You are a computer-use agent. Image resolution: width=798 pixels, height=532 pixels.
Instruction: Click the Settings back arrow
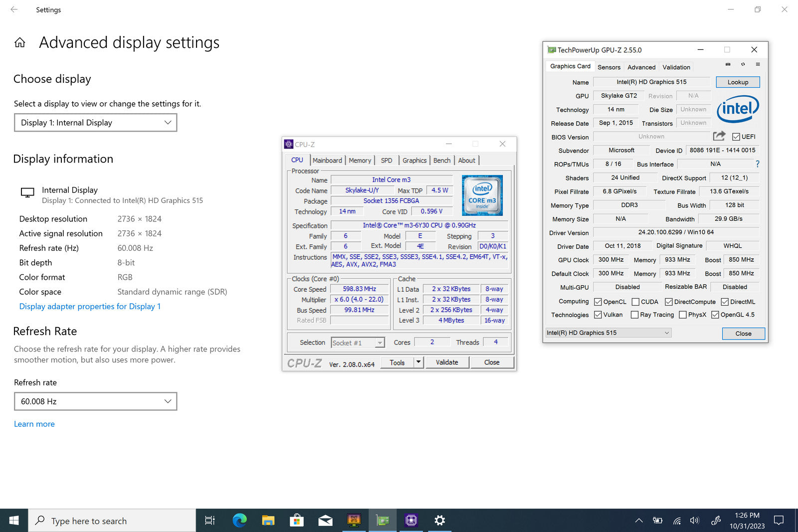coord(14,9)
